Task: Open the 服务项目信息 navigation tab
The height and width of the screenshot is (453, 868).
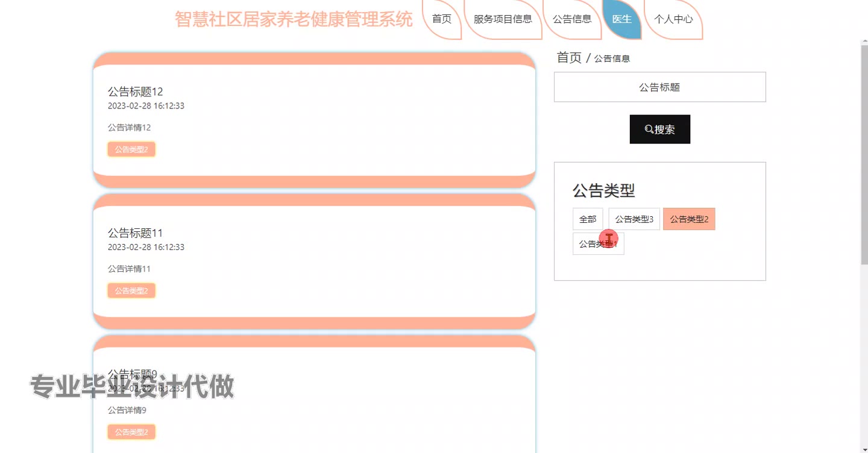Action: click(503, 19)
